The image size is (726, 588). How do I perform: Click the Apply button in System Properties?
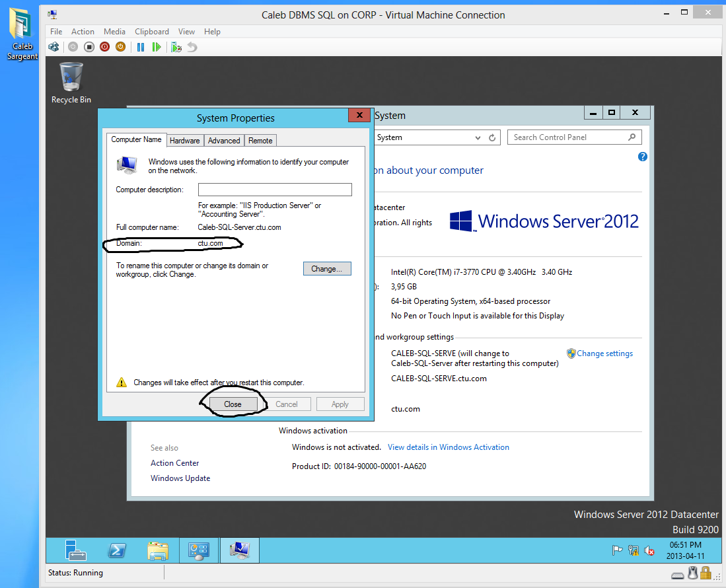(x=340, y=404)
